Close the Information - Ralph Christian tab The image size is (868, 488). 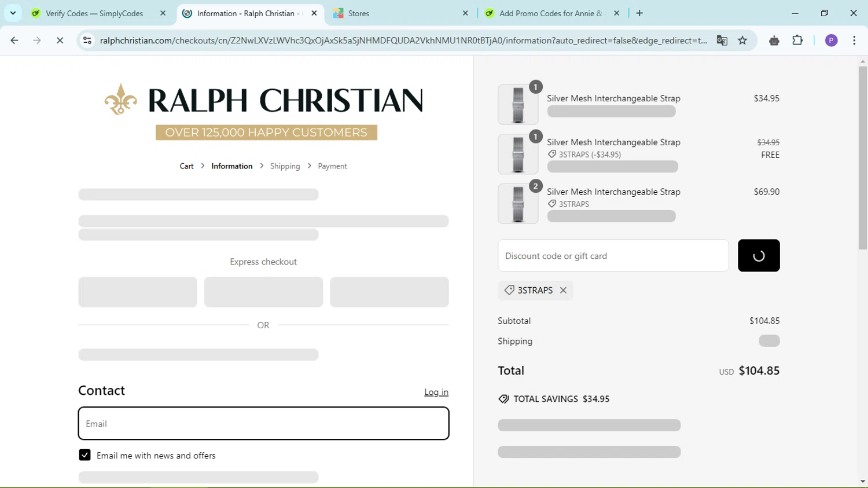(x=314, y=13)
